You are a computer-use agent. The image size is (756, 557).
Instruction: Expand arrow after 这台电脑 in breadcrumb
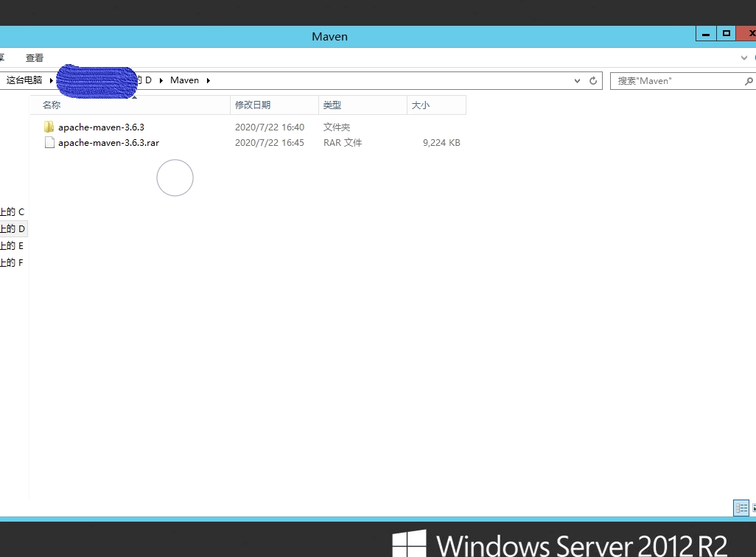(52, 80)
